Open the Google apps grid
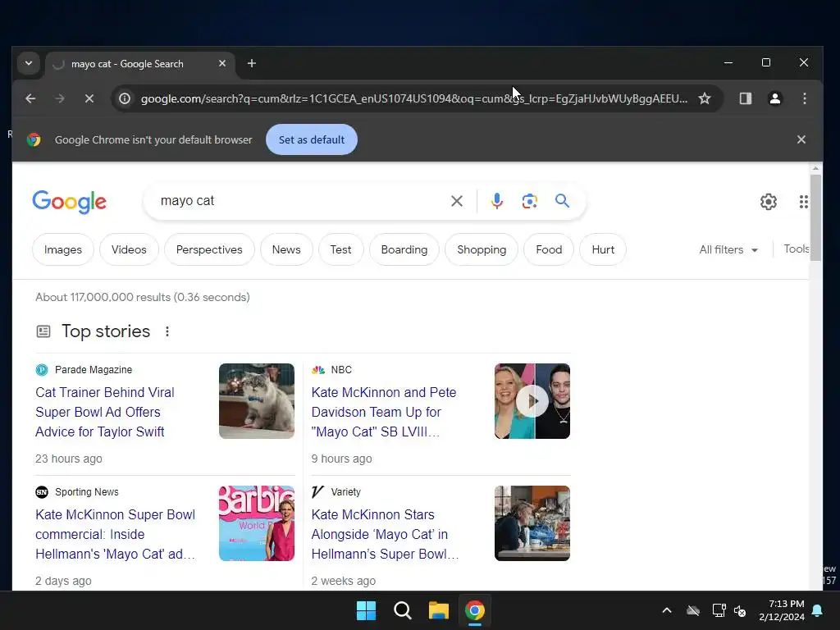 click(804, 202)
